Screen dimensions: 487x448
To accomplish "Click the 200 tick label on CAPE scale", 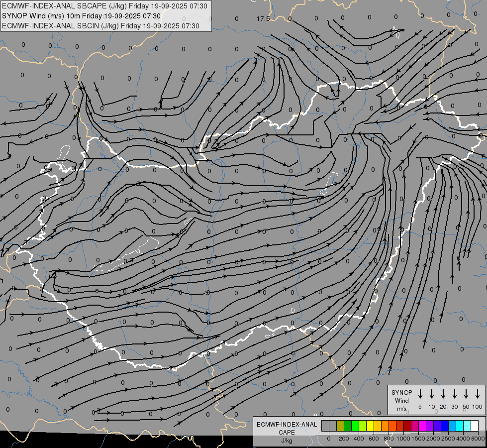I will 344,439.
